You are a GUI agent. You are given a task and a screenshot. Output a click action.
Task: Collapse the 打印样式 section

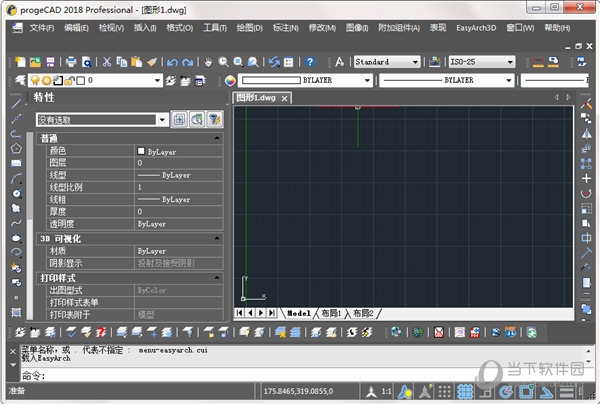tap(217, 277)
